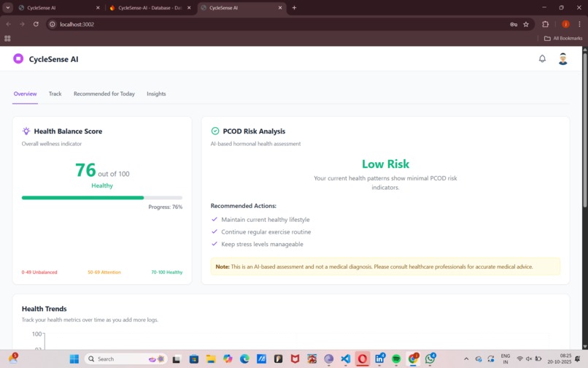Click the Low Risk heading
Viewport: 588px width, 368px height.
click(385, 164)
